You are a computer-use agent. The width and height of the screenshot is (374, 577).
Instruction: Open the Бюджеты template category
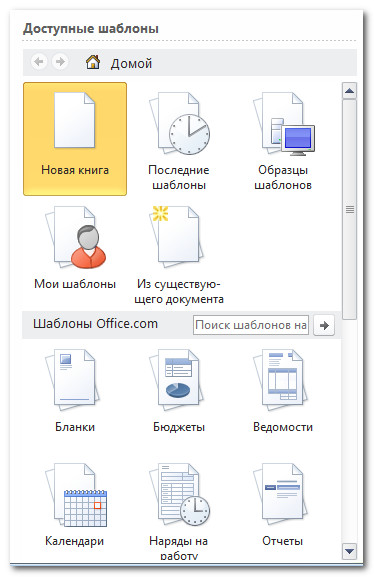[x=179, y=391]
